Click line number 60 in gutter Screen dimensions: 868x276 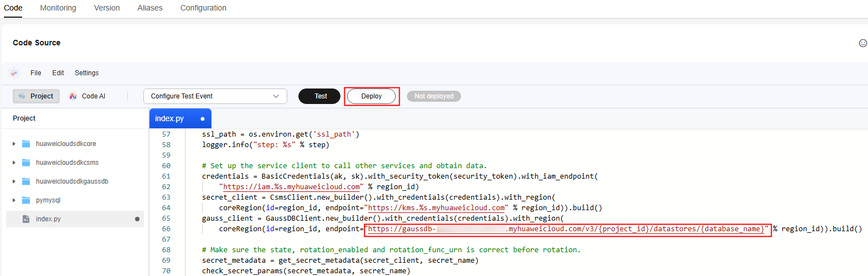(x=166, y=166)
